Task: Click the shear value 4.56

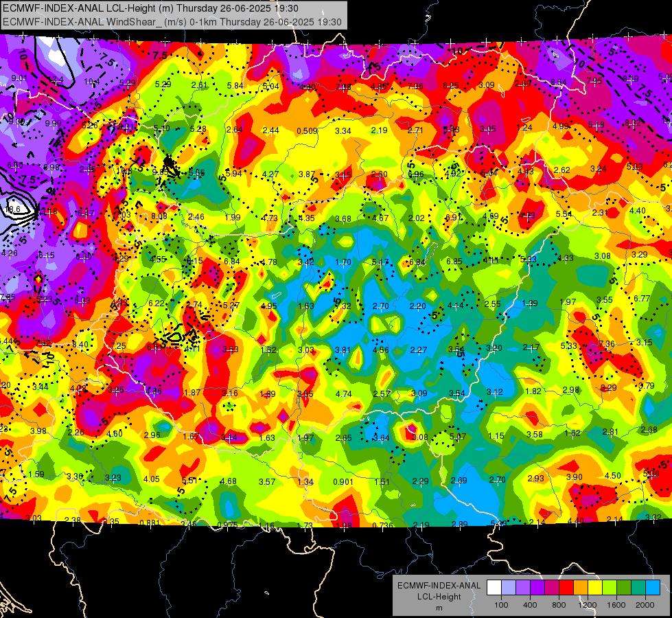Action: tap(380, 350)
